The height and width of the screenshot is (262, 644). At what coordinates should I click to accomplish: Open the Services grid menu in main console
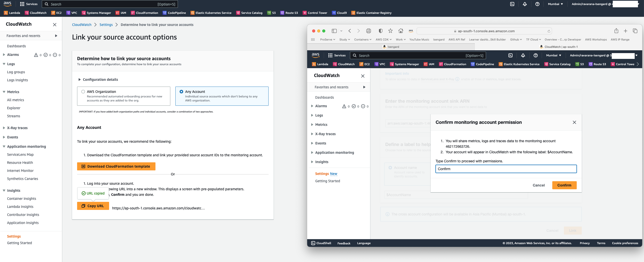tap(29, 4)
